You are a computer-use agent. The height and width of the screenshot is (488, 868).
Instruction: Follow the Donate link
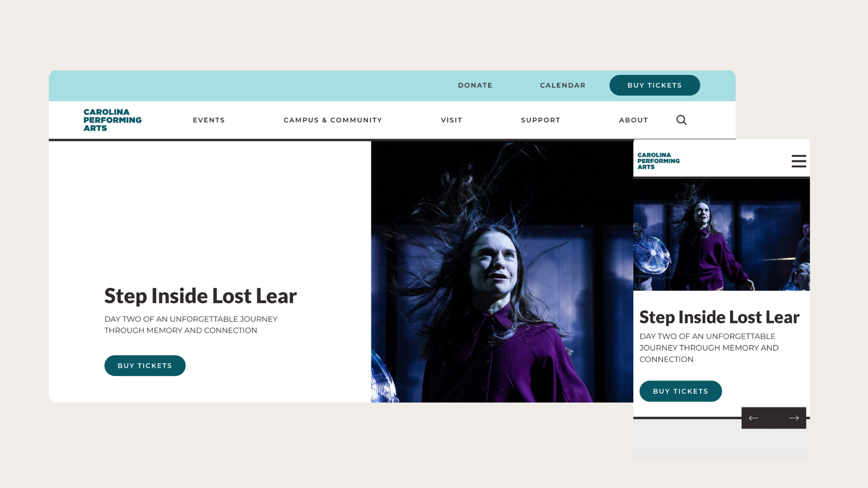tap(475, 85)
